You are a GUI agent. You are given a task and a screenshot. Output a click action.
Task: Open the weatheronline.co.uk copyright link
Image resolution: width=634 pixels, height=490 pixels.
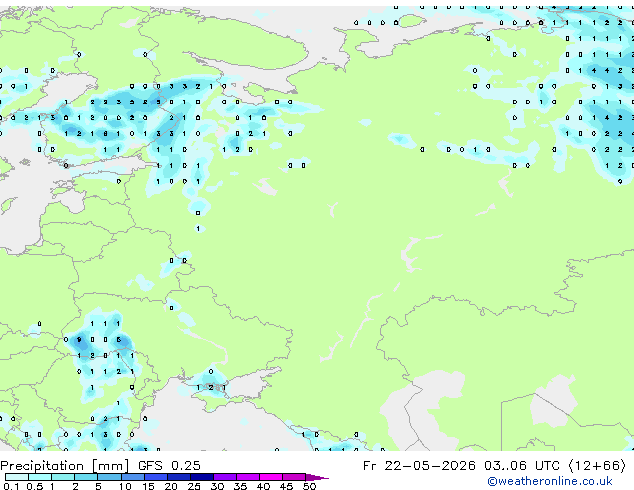point(550,481)
